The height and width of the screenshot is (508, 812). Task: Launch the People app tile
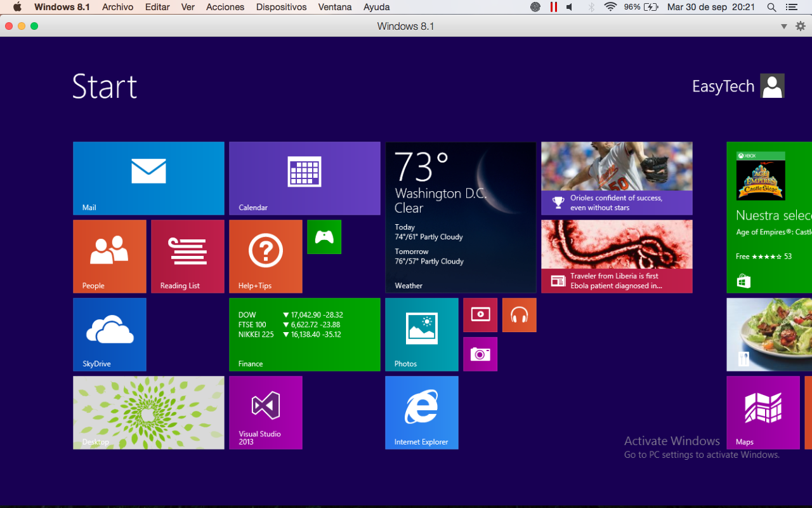(x=110, y=257)
